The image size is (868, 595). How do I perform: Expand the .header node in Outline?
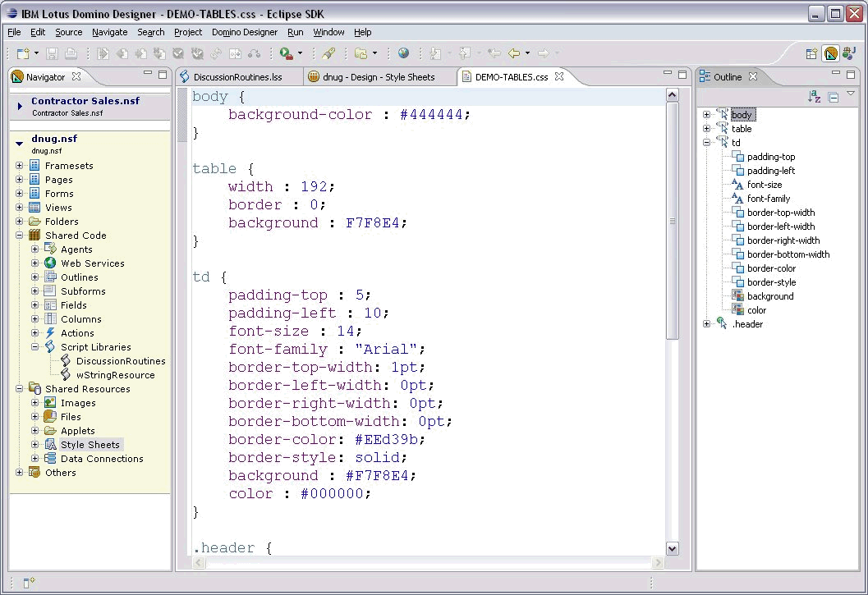tap(706, 324)
